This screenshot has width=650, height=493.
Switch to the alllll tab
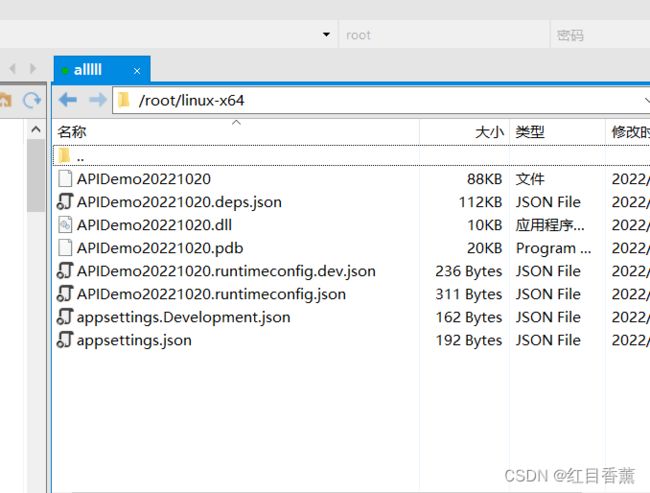pyautogui.click(x=102, y=69)
